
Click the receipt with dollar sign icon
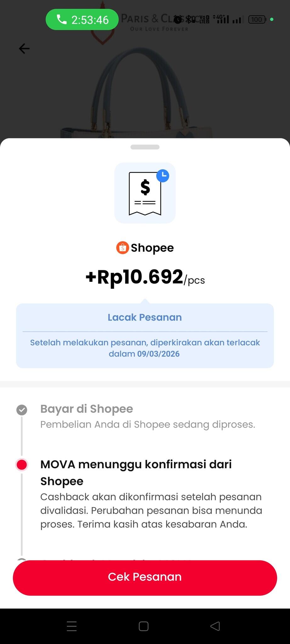[x=145, y=193]
